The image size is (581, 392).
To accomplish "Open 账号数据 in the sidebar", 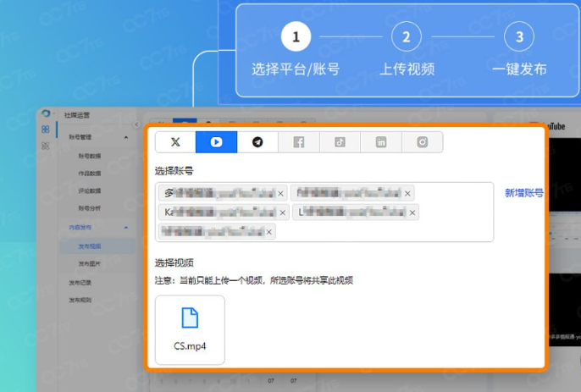I will (x=89, y=156).
